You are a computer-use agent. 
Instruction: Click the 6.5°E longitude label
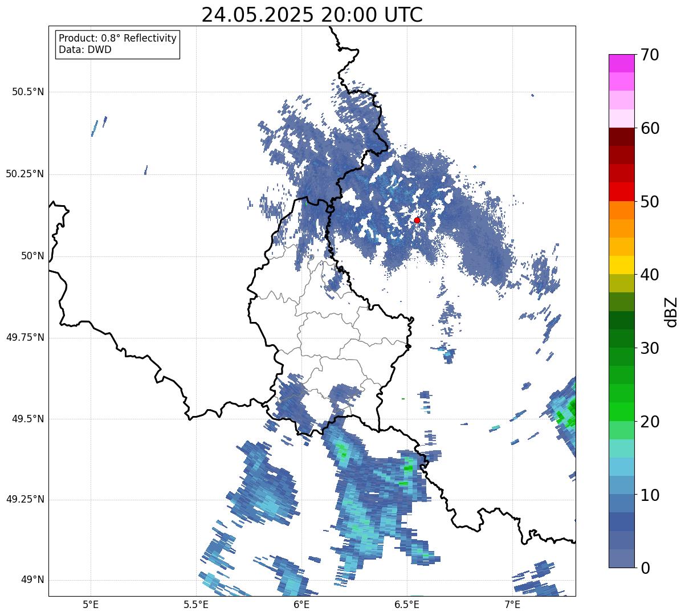[407, 604]
